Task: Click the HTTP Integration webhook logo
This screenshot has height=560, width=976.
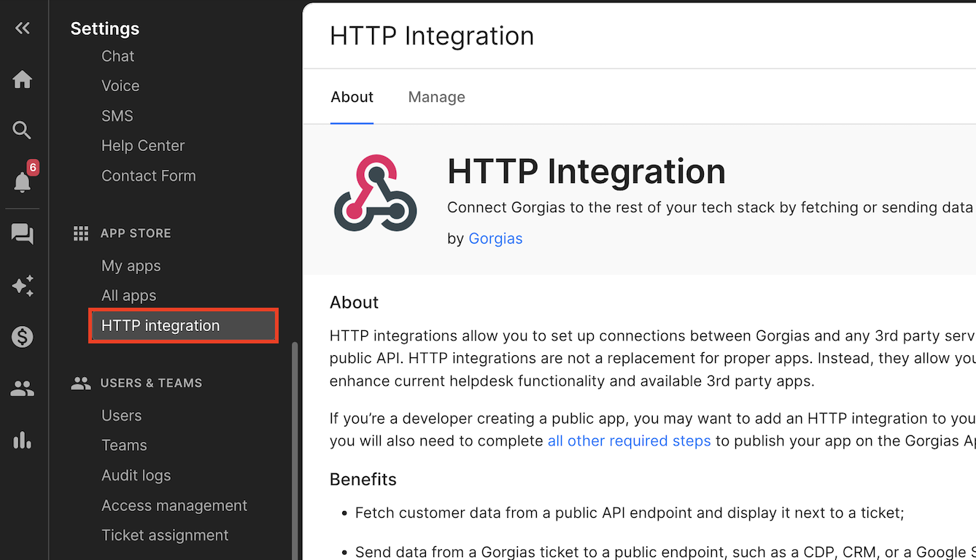Action: point(376,193)
